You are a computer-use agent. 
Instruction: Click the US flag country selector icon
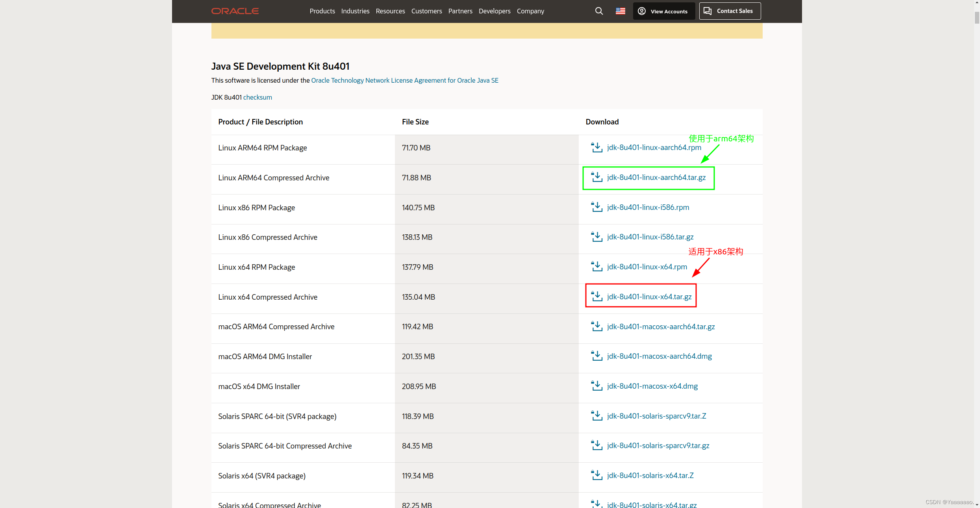621,11
